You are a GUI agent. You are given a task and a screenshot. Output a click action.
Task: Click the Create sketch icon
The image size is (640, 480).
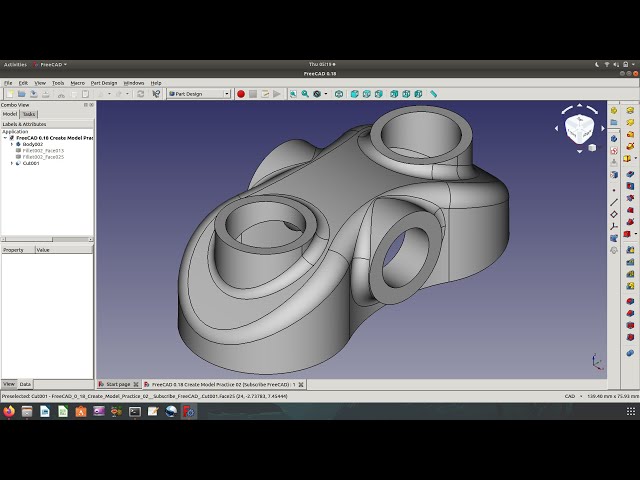(x=614, y=151)
